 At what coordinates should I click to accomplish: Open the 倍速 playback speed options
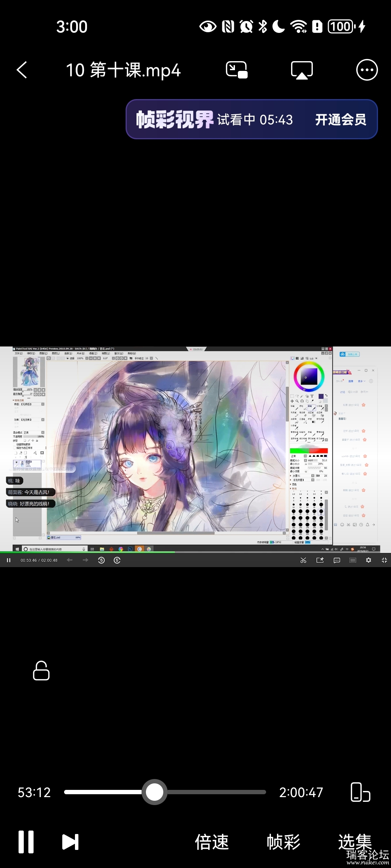(x=212, y=842)
